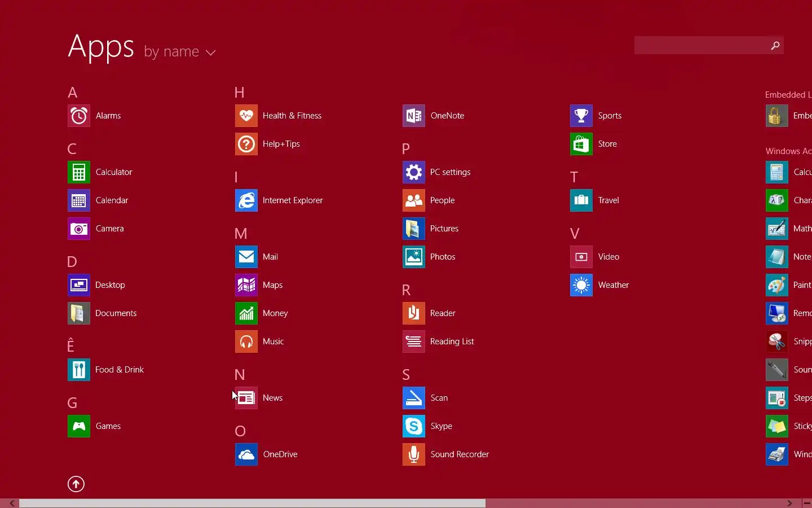This screenshot has height=508, width=812.
Task: Open the Games app icon
Action: (x=79, y=426)
